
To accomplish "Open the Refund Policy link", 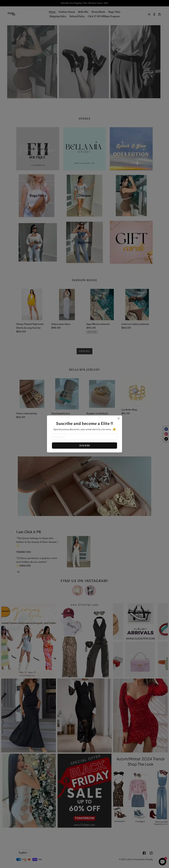I will pyautogui.click(x=77, y=16).
